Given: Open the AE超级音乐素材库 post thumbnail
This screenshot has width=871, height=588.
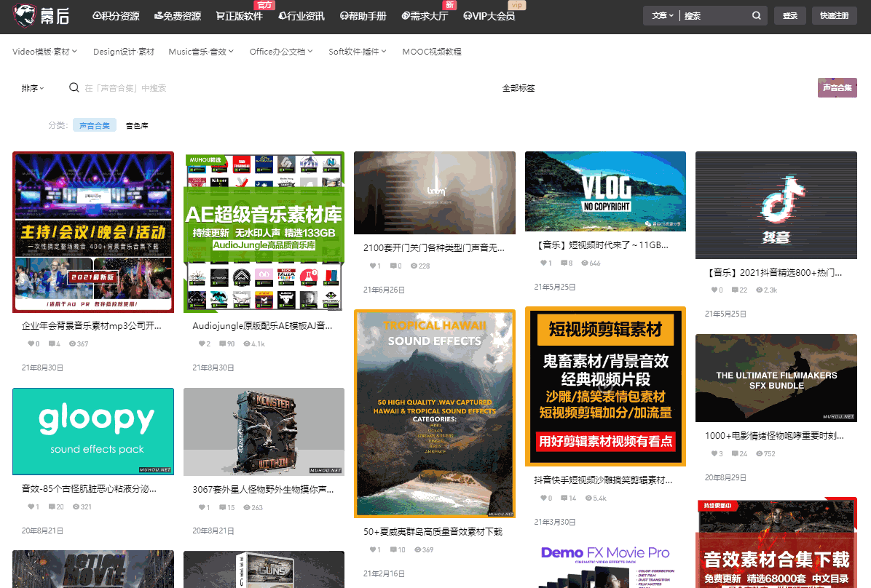Looking at the screenshot, I should click(264, 231).
